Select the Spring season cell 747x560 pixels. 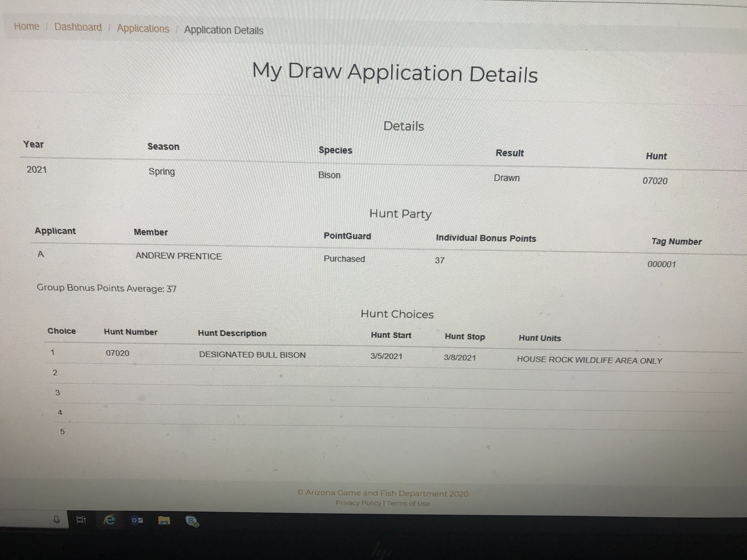tap(162, 171)
